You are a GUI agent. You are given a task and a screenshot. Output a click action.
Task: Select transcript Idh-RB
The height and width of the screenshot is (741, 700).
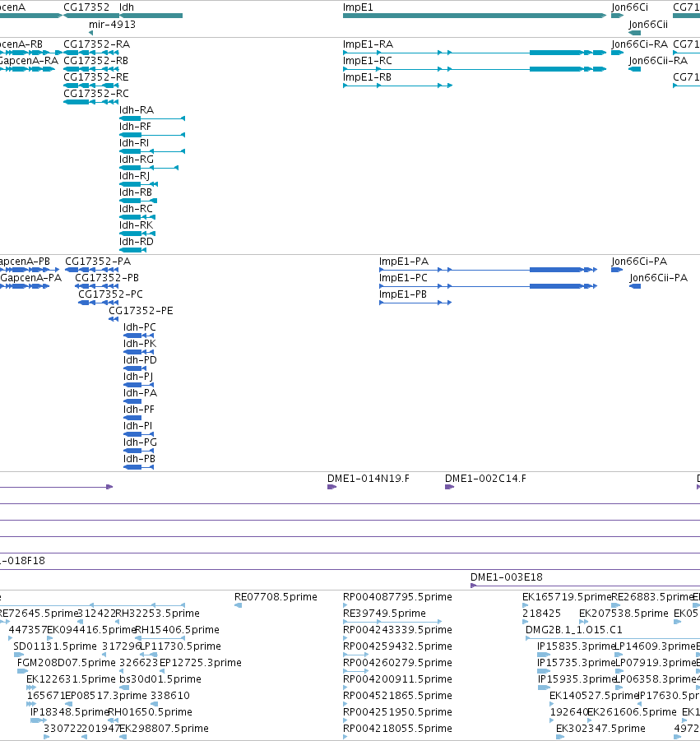pyautogui.click(x=136, y=192)
